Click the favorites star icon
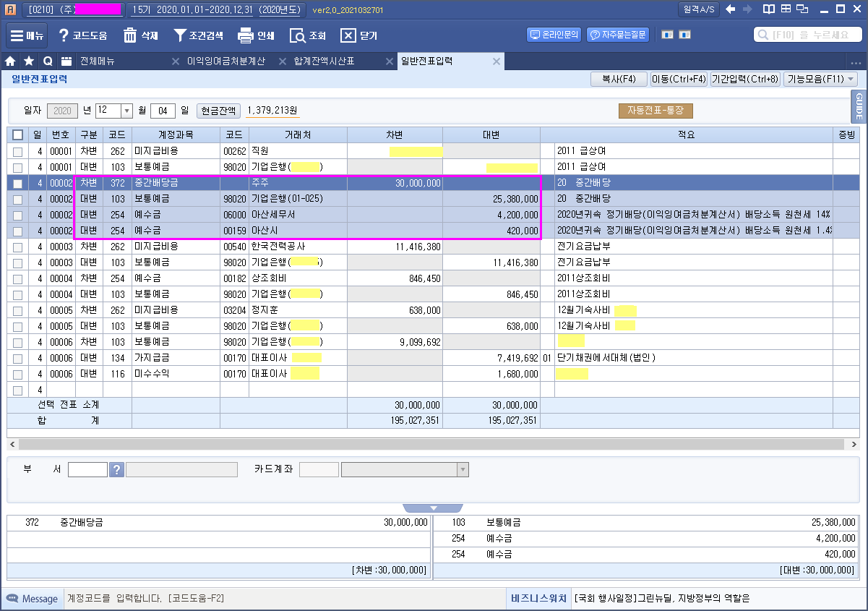868x611 pixels. coord(29,61)
